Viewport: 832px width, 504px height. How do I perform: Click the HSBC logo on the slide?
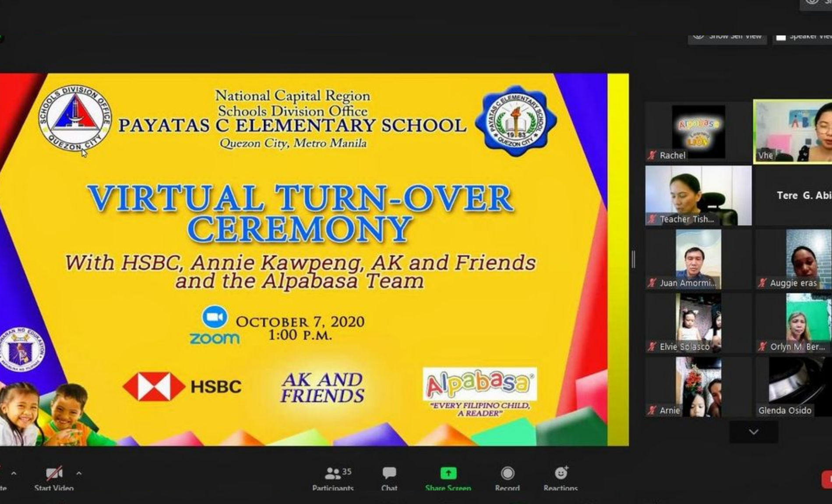(x=182, y=386)
